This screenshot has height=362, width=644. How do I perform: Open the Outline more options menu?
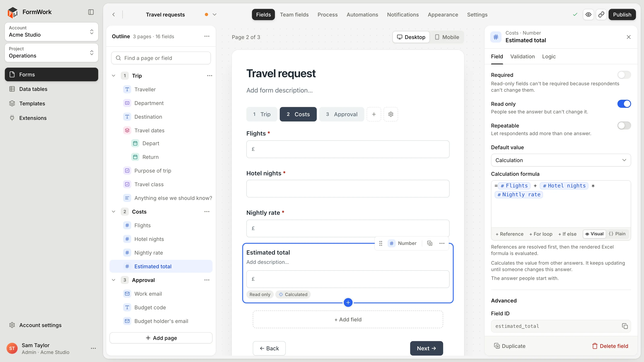click(207, 36)
